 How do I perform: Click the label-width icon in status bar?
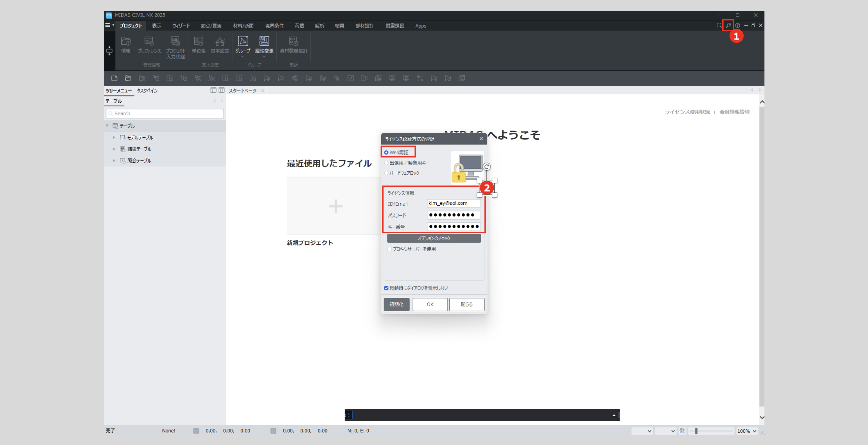point(682,431)
